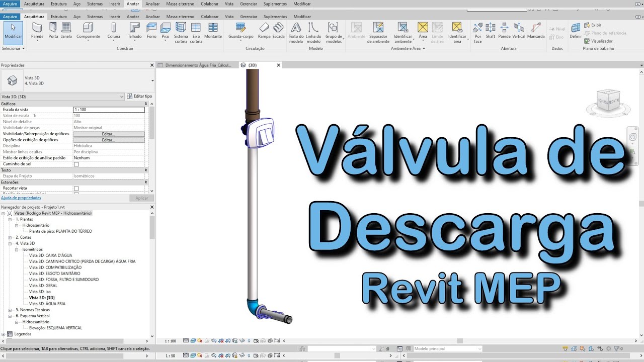Activate the Coluna tool

point(114,31)
